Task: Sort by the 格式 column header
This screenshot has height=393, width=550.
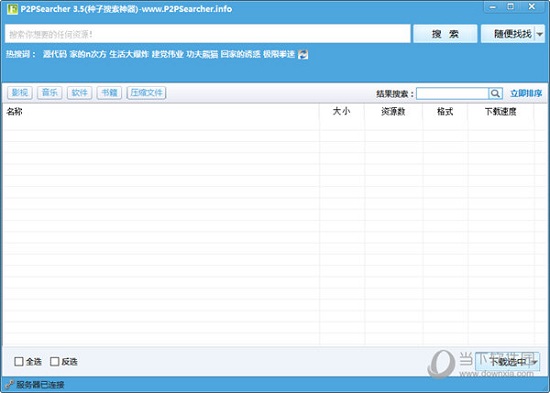Action: (445, 112)
